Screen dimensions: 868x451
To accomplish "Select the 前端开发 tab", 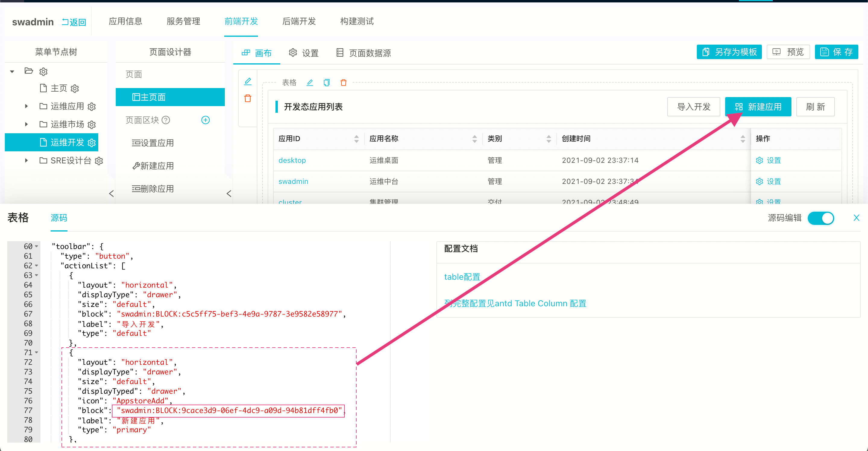I will [241, 21].
